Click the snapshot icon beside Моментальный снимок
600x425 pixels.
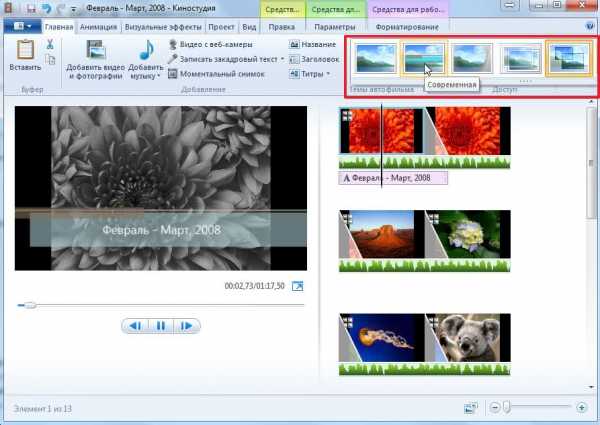[173, 73]
